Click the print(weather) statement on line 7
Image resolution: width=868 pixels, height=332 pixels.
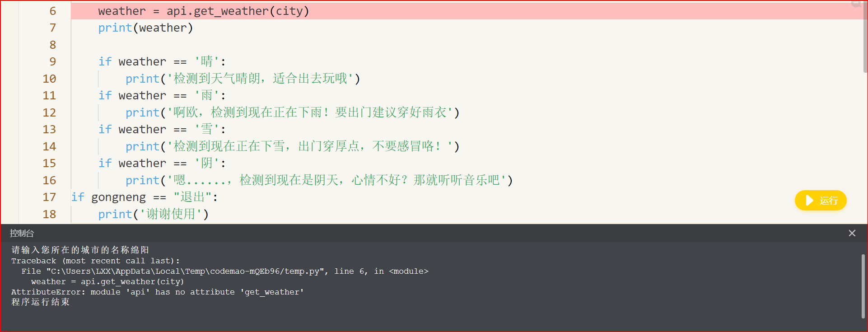click(145, 28)
